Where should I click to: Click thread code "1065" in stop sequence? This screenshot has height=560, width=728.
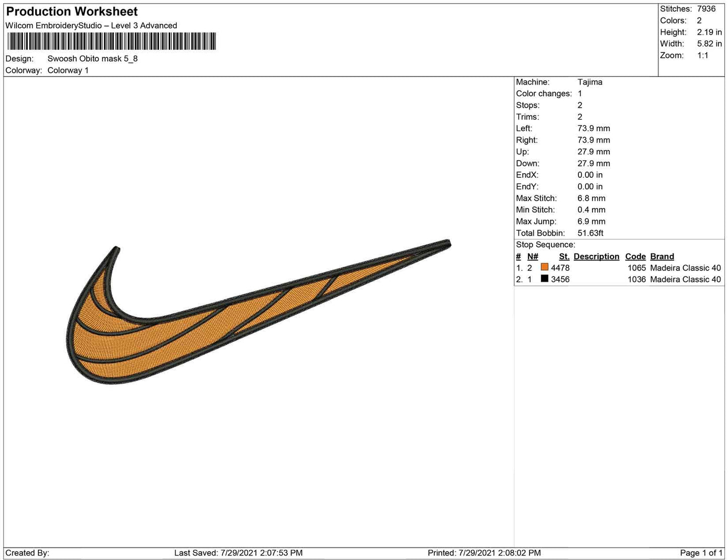(x=637, y=268)
